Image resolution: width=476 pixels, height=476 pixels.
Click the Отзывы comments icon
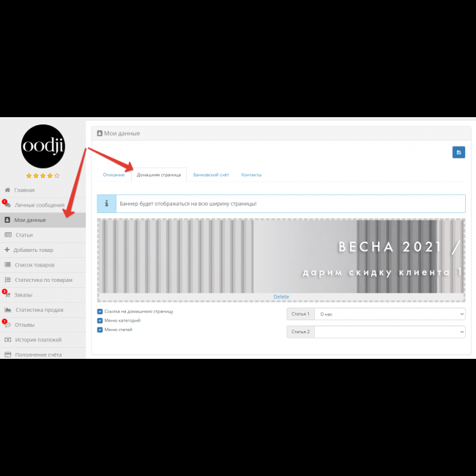coord(7,324)
